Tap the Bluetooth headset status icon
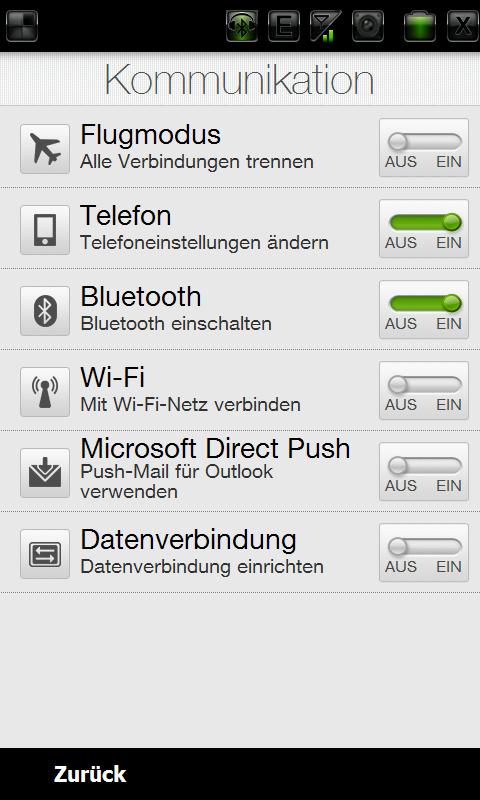This screenshot has height=800, width=480. coord(242,26)
